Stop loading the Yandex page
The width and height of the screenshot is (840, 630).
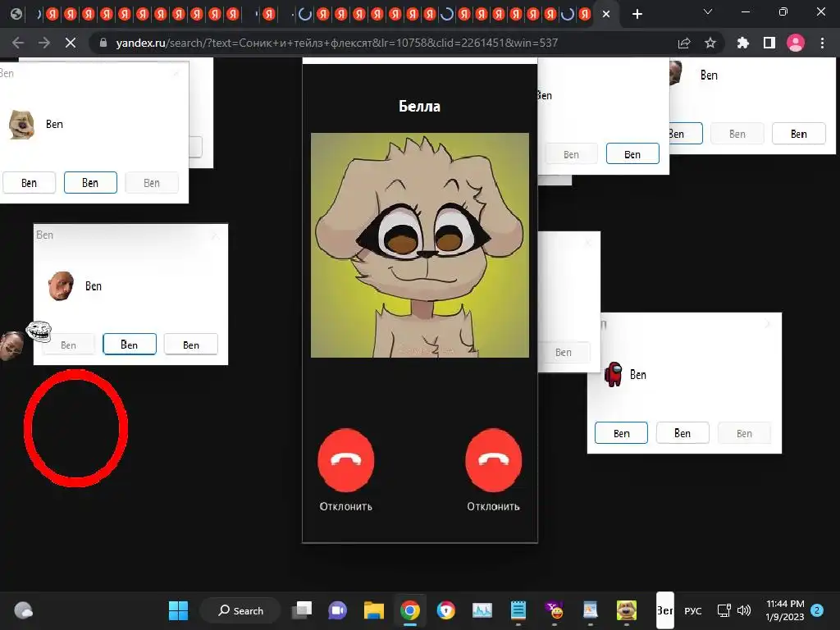point(71,43)
